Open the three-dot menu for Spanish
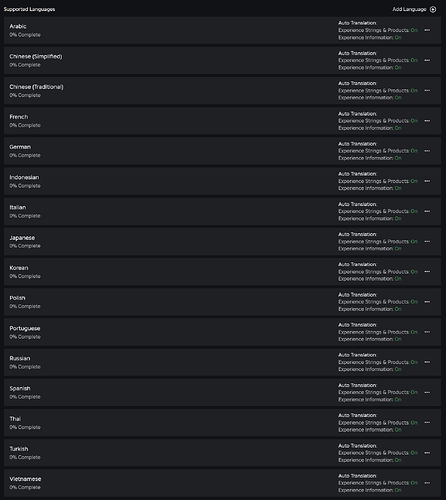Screen dimensions: 446x500 coord(427,392)
